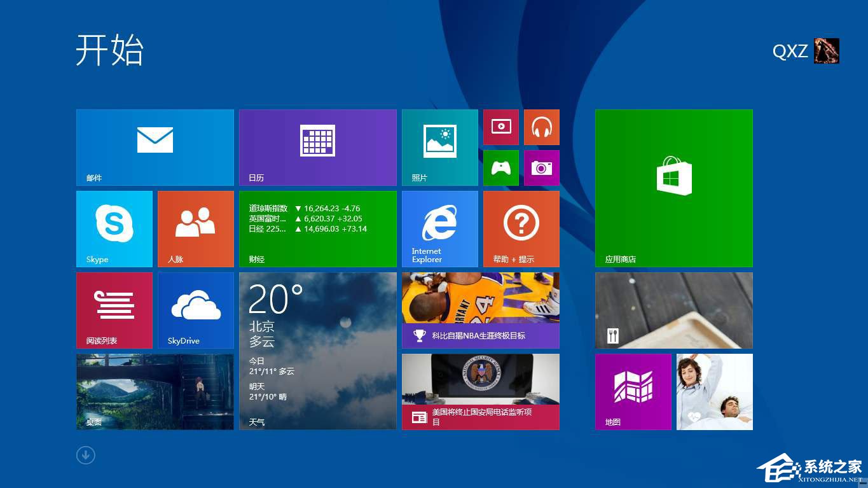
Task: Open the 阅读列表 Reading List app
Action: (114, 310)
